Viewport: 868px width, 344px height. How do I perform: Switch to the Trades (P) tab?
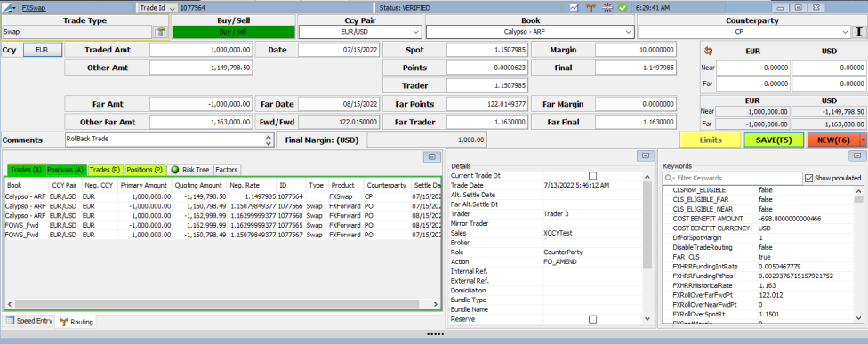pyautogui.click(x=105, y=169)
